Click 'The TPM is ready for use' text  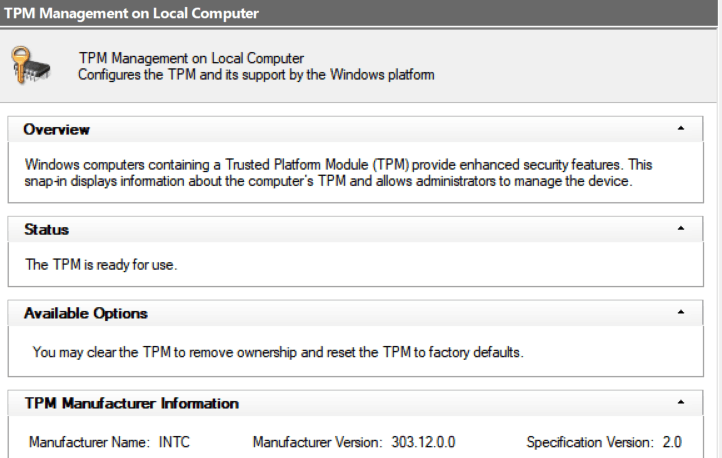[x=101, y=265]
